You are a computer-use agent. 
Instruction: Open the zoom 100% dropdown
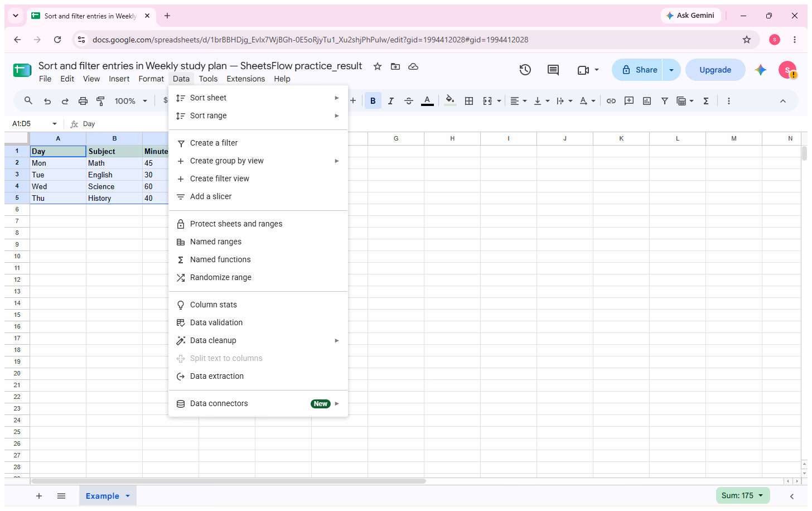(131, 101)
